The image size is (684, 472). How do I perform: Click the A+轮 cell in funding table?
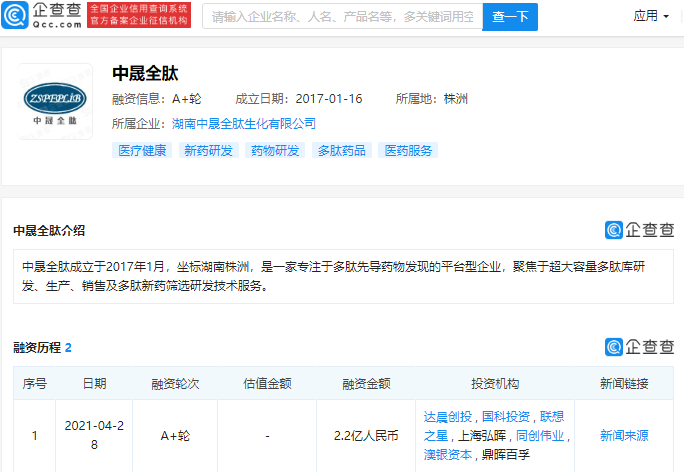175,435
